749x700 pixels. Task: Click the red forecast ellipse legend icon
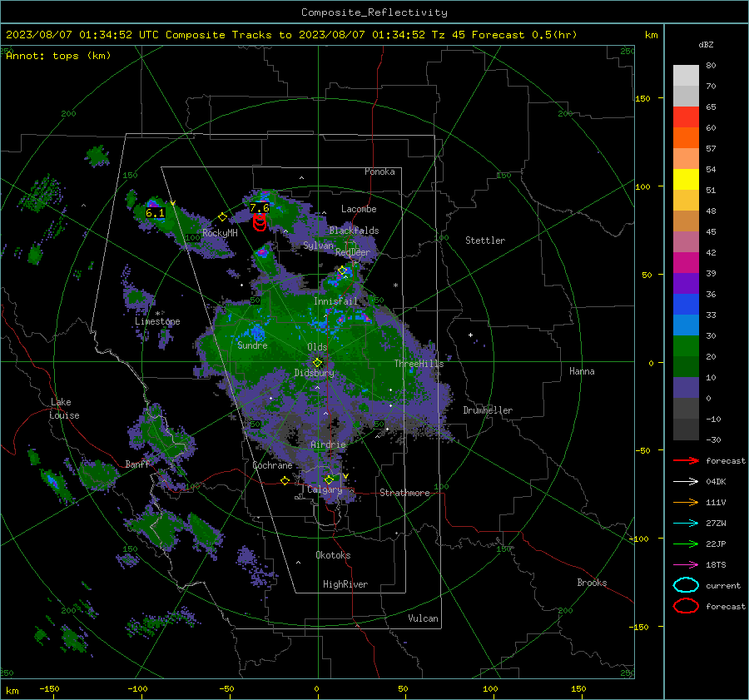click(x=686, y=606)
